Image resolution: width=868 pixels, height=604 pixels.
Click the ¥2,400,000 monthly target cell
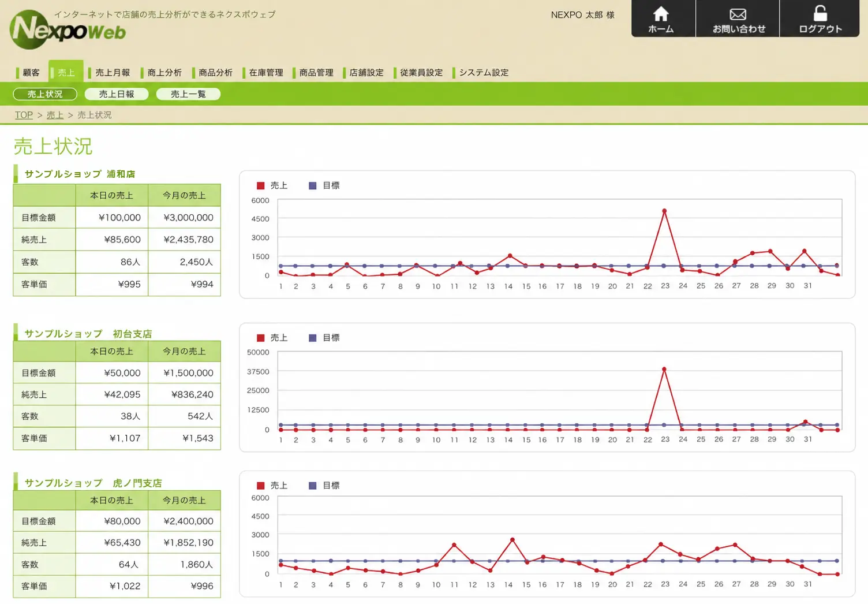coord(184,521)
